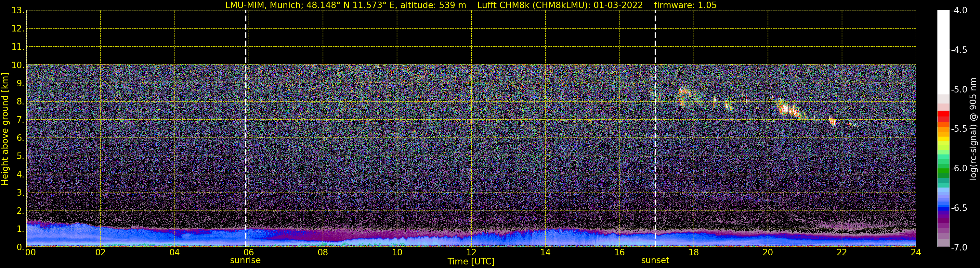Click the '-6.5' colorbar tick label
Image resolution: width=980 pixels, height=268 pixels.
(959, 208)
